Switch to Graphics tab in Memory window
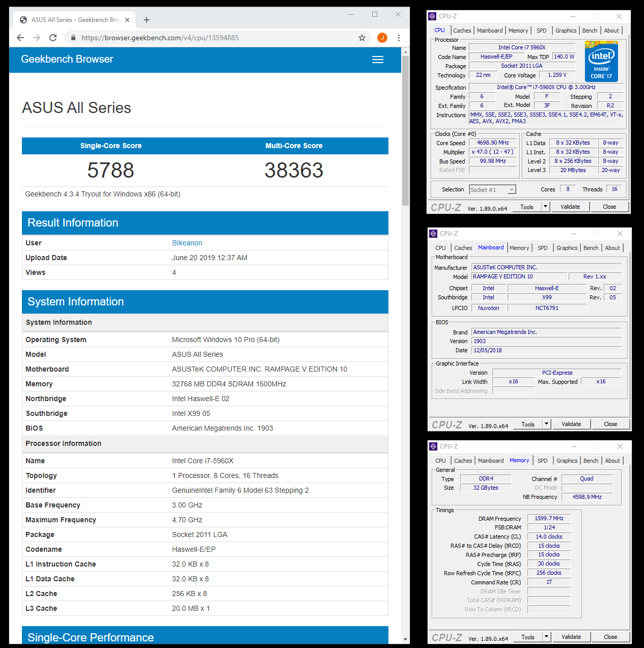The image size is (644, 648). pos(567,461)
